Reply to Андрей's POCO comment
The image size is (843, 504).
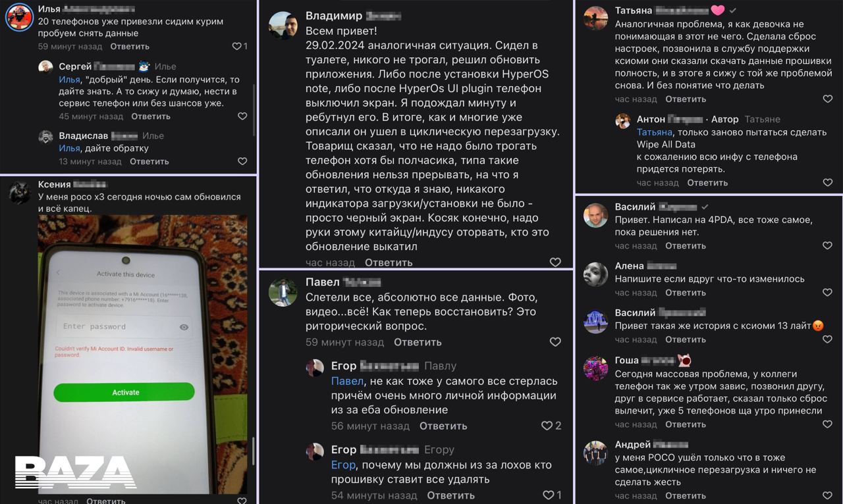tap(685, 496)
